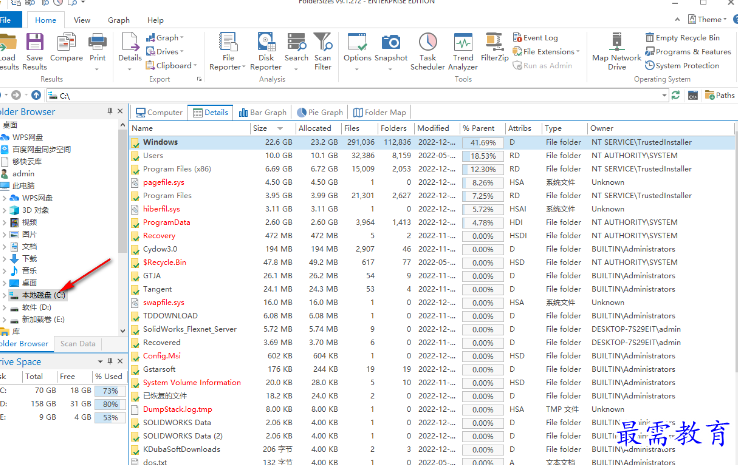Screen dimensions: 738x465
Task: Switch to the Graph ribbon tab
Action: click(x=118, y=20)
